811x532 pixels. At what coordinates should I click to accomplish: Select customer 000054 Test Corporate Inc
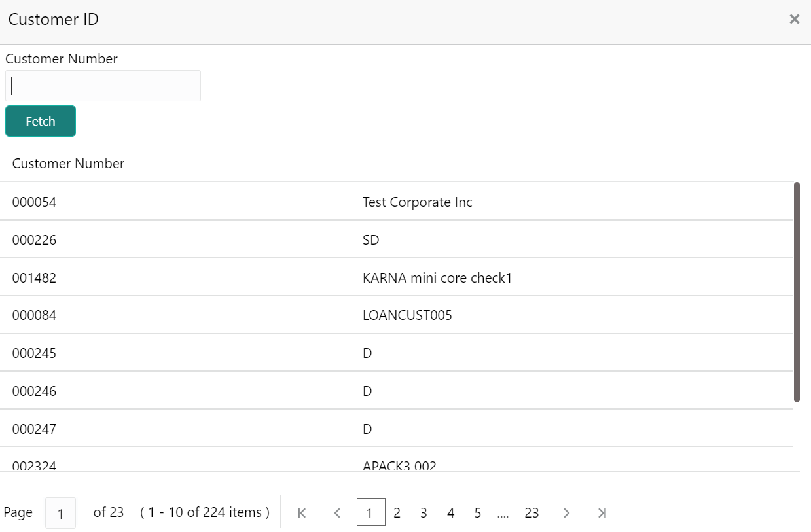tap(397, 201)
